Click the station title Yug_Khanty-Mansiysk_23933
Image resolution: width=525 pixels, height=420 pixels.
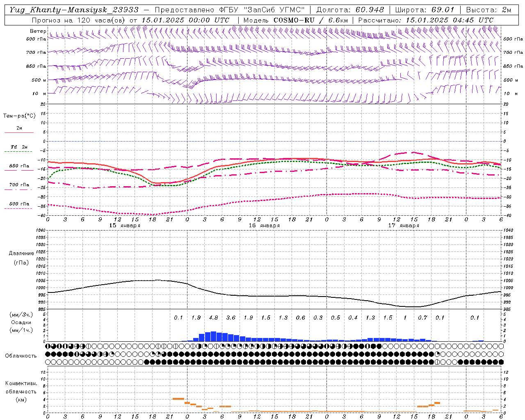74,10
